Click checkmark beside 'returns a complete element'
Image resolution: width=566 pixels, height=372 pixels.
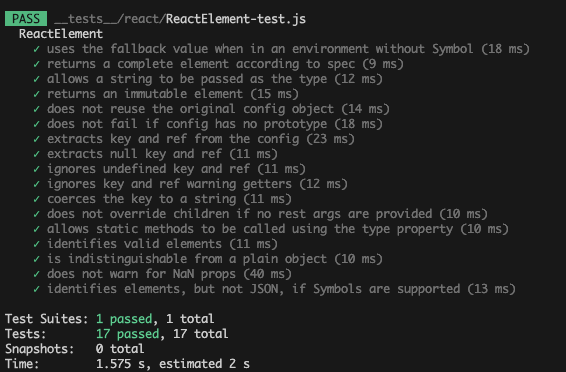click(36, 64)
